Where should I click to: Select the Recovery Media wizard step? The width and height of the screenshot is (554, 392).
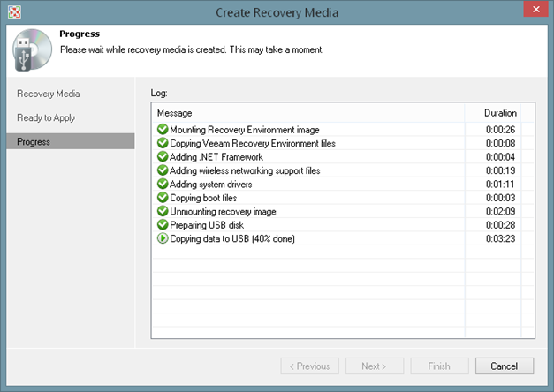[49, 94]
